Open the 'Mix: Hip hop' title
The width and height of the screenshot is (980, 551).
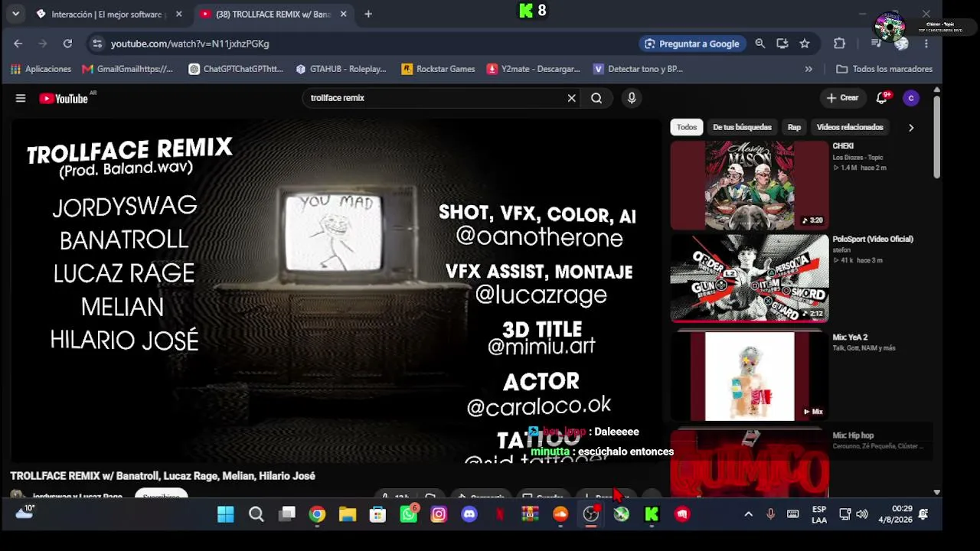point(853,435)
